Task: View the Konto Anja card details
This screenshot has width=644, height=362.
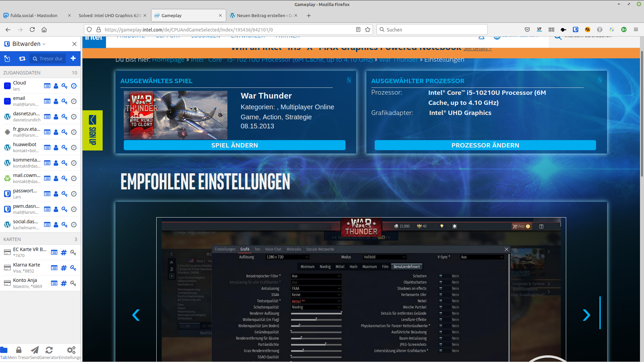Action: [x=54, y=283]
